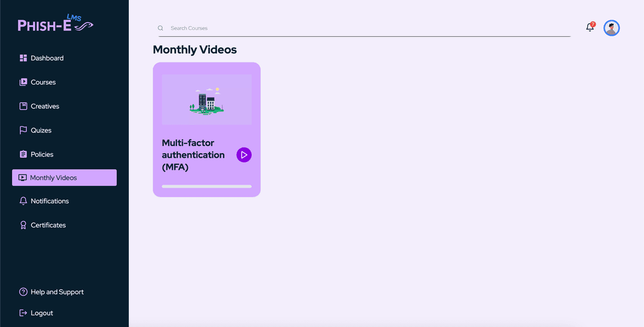644x327 pixels.
Task: Click the Search Courses input field
Action: [x=365, y=29]
